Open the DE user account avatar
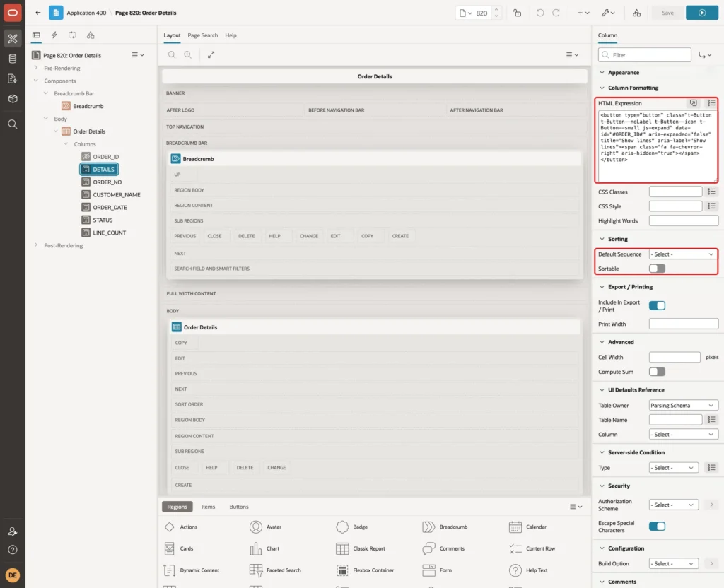Image resolution: width=724 pixels, height=588 pixels. 13,575
